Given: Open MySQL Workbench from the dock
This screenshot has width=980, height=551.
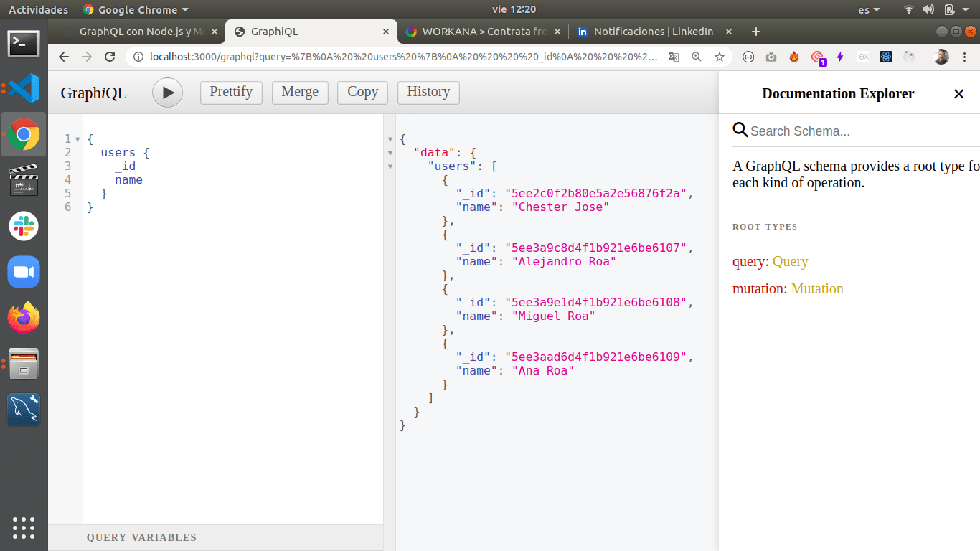Looking at the screenshot, I should click(24, 410).
